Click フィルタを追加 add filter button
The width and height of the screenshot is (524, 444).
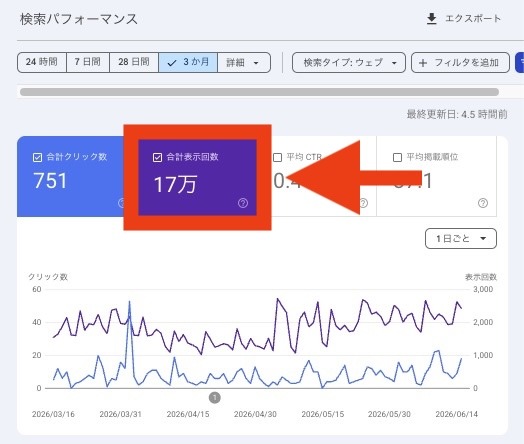(x=460, y=62)
